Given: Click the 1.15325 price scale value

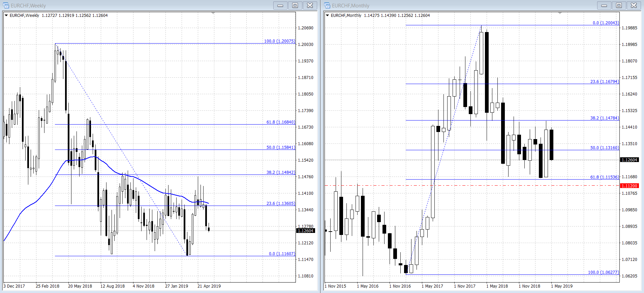Looking at the screenshot, I should [630, 110].
